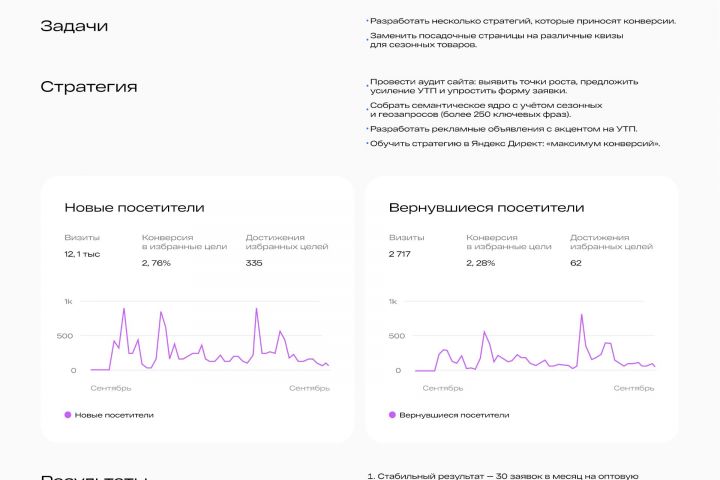Viewport: 720px width, 480px height.
Task: Select the Новые посетители card title
Action: coord(134,207)
